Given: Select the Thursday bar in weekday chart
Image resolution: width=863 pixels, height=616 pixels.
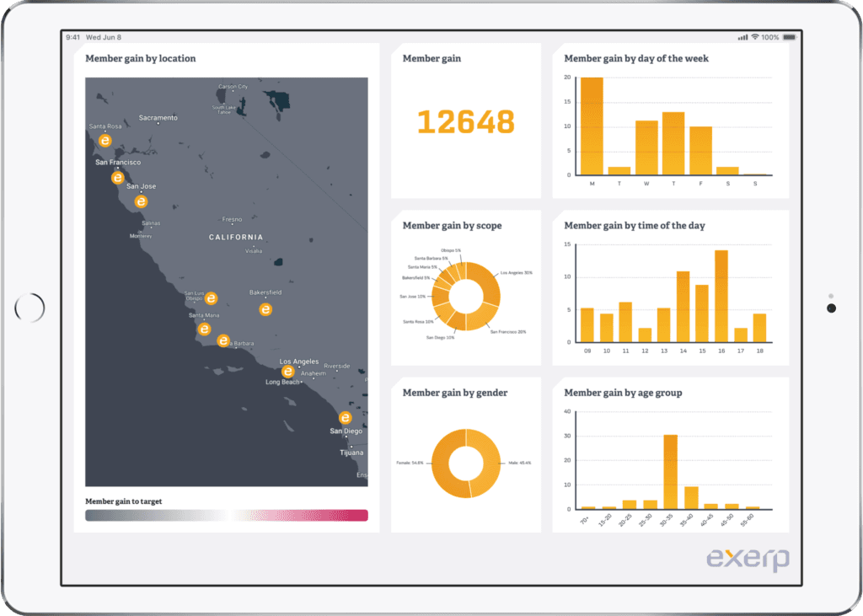Looking at the screenshot, I should click(673, 144).
